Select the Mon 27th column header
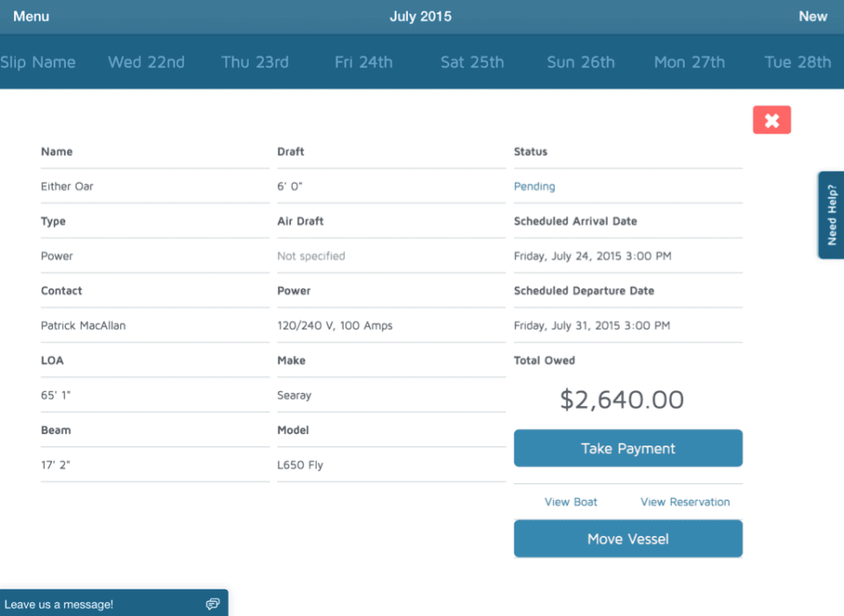844x616 pixels. 689,62
